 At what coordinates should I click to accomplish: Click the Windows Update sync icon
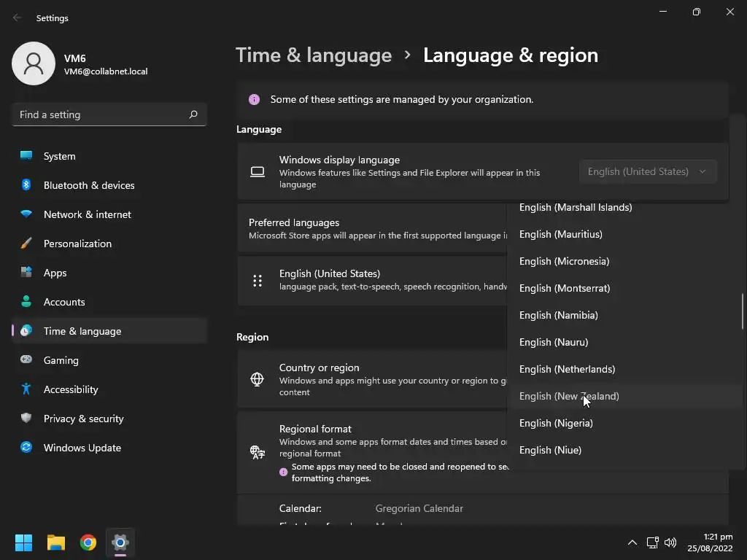click(26, 447)
